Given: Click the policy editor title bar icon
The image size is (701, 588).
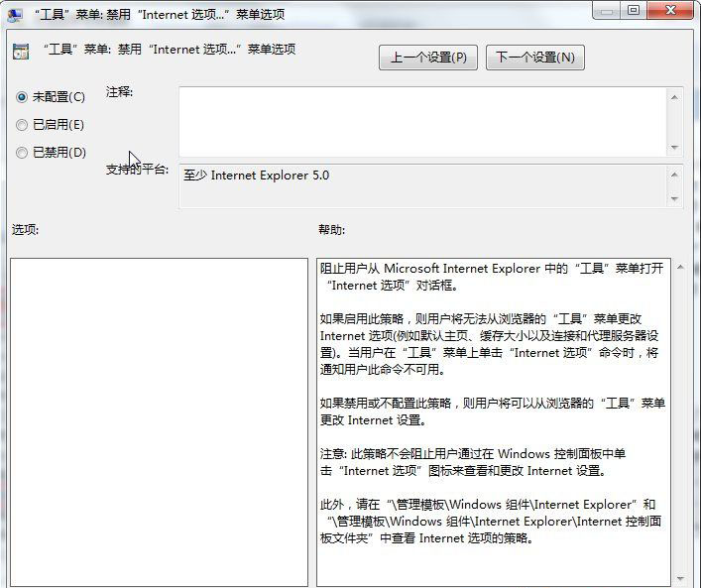Looking at the screenshot, I should coord(14,14).
